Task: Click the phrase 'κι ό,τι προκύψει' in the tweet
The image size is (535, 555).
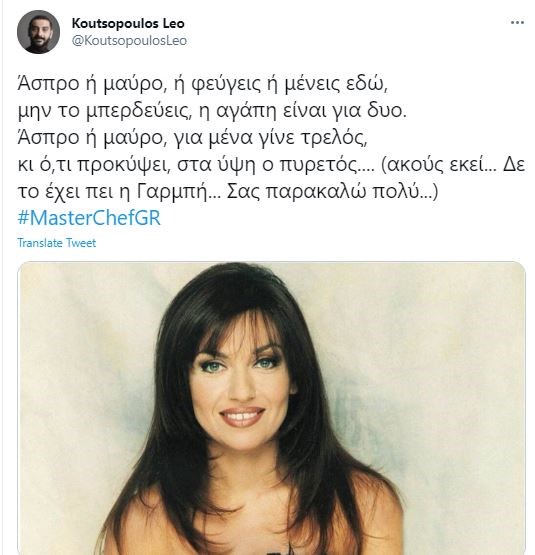Action: click(x=93, y=165)
